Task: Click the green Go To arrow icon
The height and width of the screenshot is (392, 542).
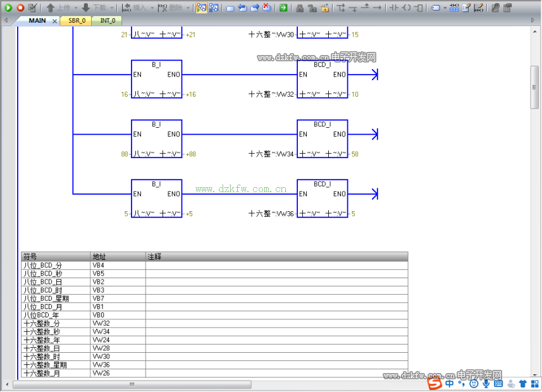Action: [283, 8]
